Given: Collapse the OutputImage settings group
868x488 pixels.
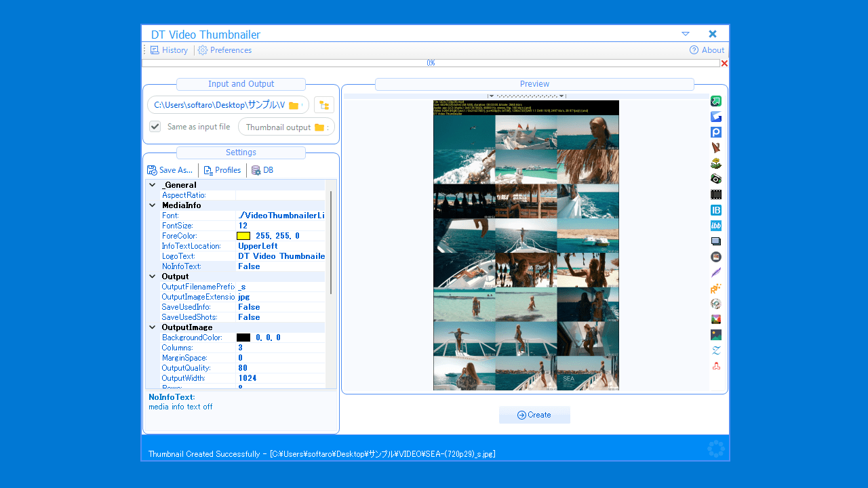Looking at the screenshot, I should coord(153,327).
